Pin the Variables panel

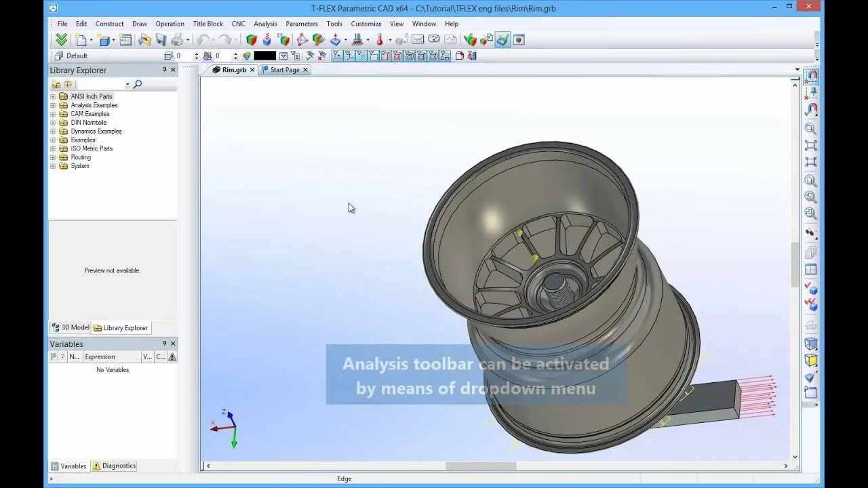click(x=164, y=344)
